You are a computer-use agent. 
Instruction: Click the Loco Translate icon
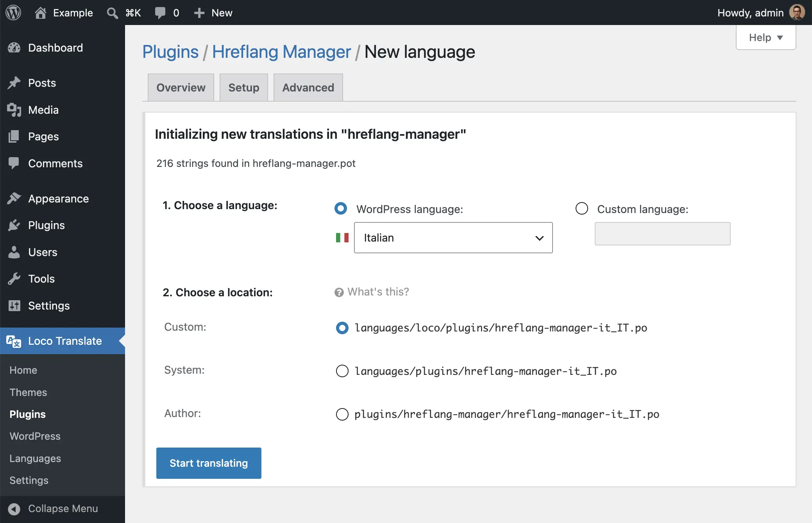(x=14, y=341)
